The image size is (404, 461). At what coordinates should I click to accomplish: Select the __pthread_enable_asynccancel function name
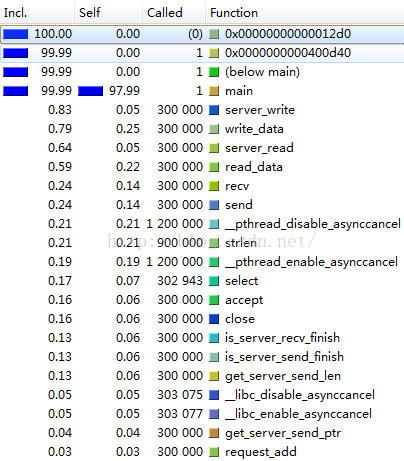312,262
